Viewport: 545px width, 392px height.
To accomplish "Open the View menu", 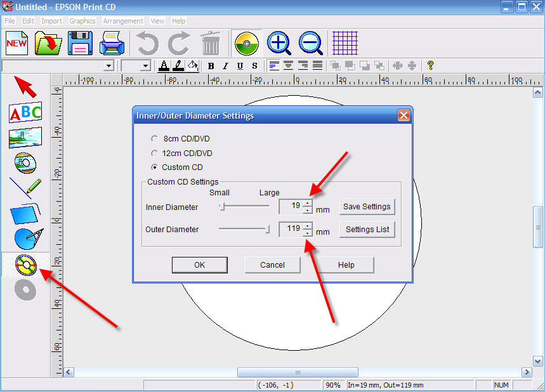I will [157, 21].
